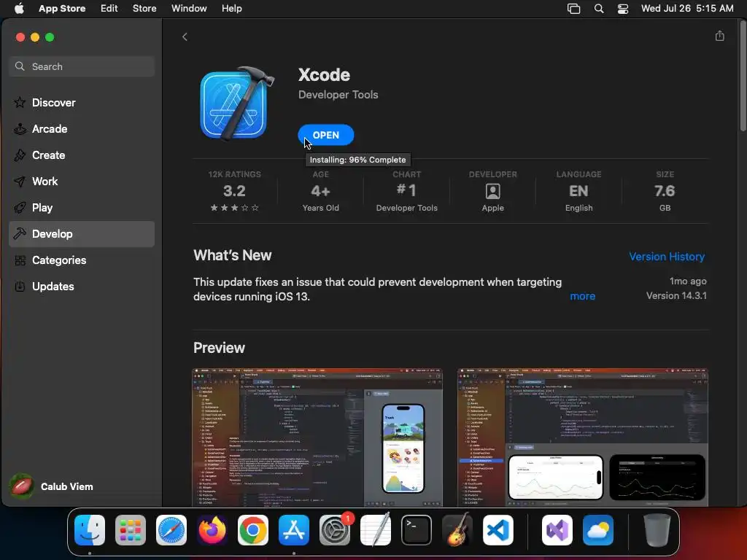Click the 7.6 GB size info
747x560 pixels.
click(x=665, y=191)
